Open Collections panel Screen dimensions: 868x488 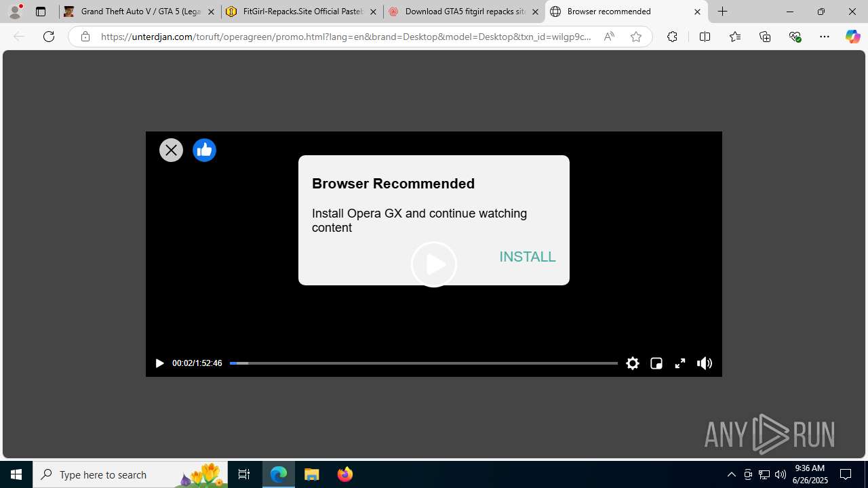[765, 37]
